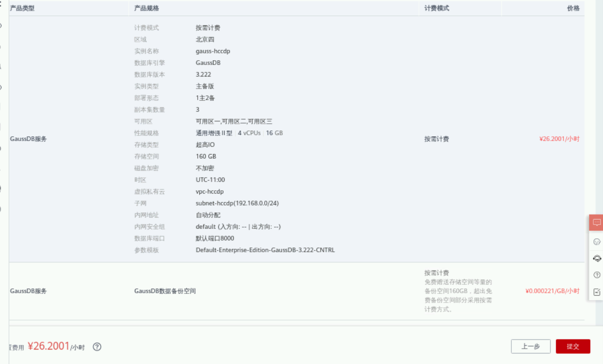
Task: Click the 上一步 previous step button
Action: pyautogui.click(x=531, y=346)
